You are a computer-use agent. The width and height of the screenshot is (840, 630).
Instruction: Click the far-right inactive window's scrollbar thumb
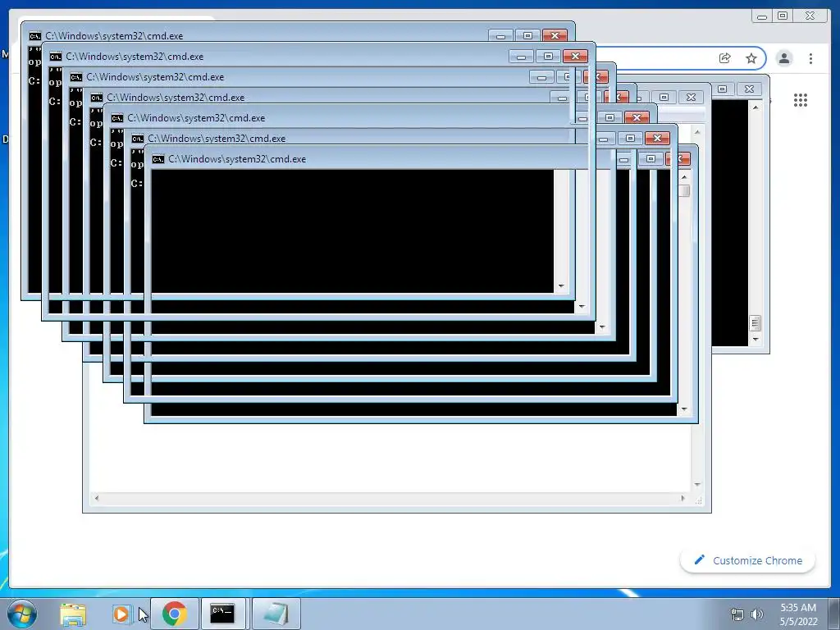pos(756,323)
